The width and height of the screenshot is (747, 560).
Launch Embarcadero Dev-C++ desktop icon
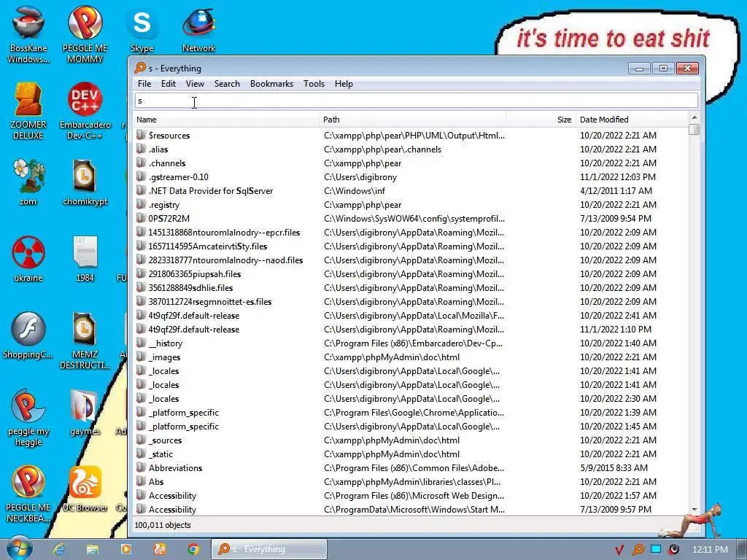tap(85, 111)
